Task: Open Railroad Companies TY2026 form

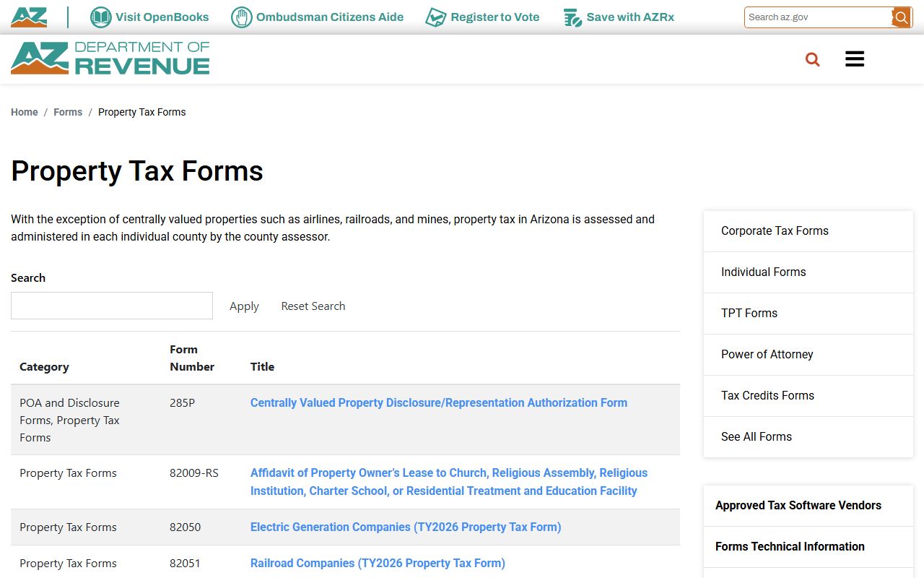Action: [378, 564]
